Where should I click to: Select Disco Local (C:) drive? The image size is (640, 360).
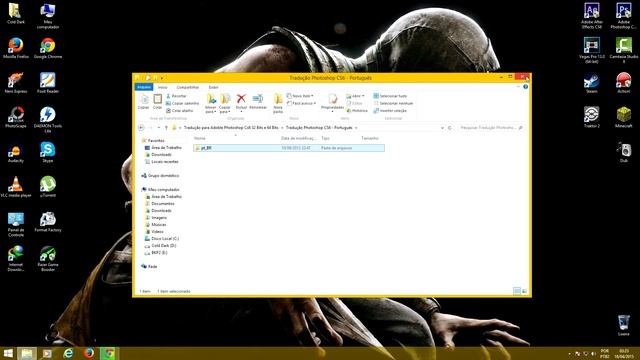pos(162,238)
